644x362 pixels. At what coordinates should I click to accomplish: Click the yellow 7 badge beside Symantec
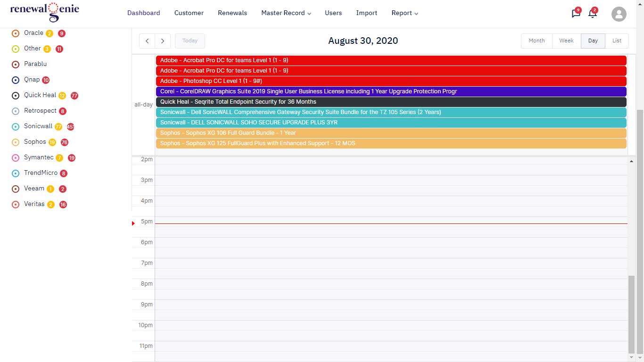[59, 158]
